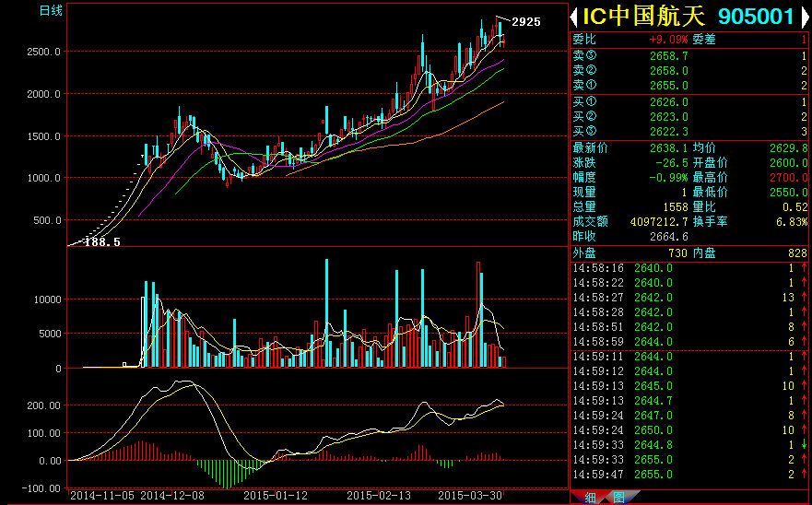This screenshot has width=812, height=505.
Task: Click the left arrow before IC中国航天 title
Action: [574, 17]
